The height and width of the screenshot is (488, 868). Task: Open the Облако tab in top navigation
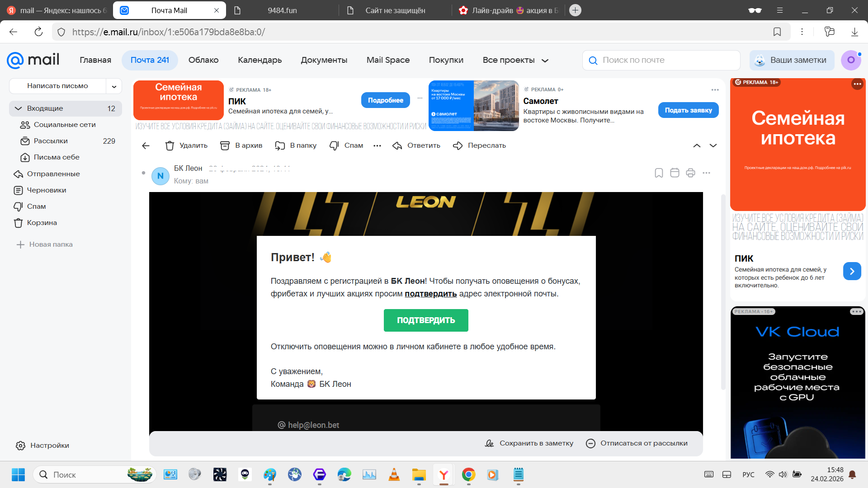203,60
